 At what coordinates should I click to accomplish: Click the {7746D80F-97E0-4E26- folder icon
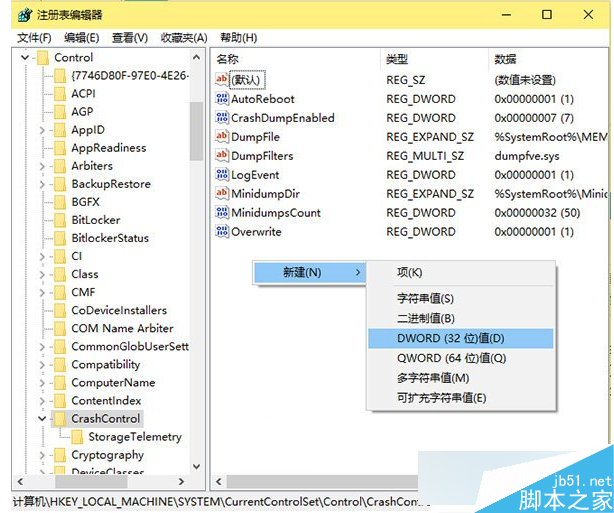point(60,76)
